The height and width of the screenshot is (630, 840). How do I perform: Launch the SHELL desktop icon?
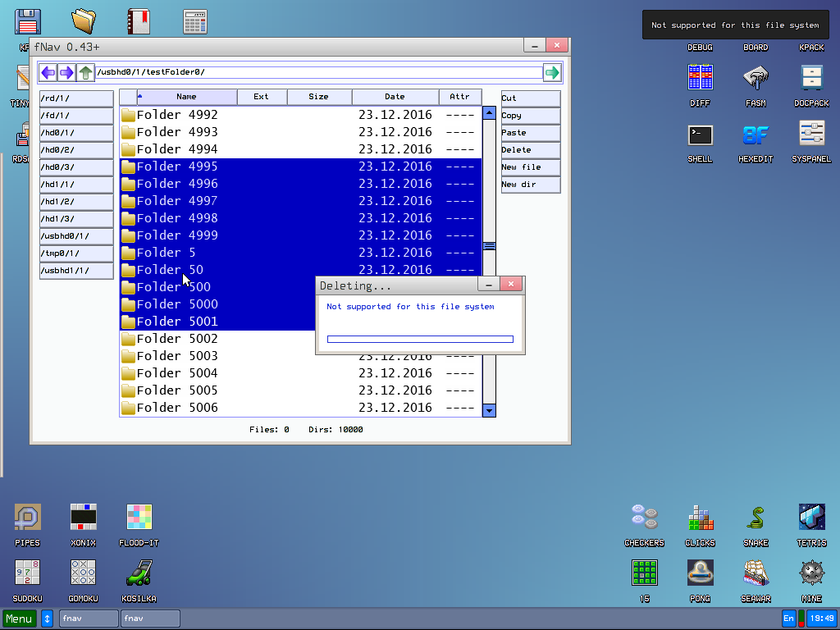(700, 136)
